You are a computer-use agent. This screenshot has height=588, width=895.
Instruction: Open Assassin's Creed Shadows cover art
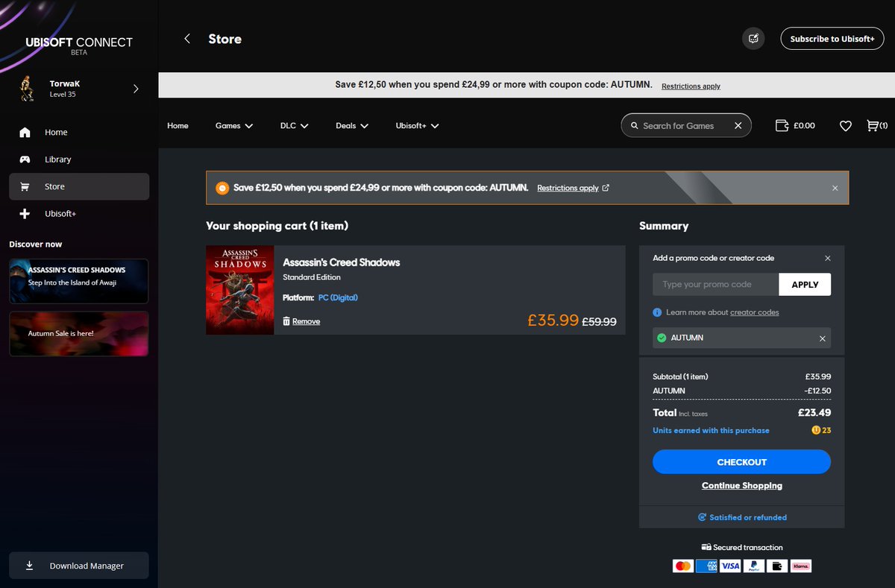(240, 290)
